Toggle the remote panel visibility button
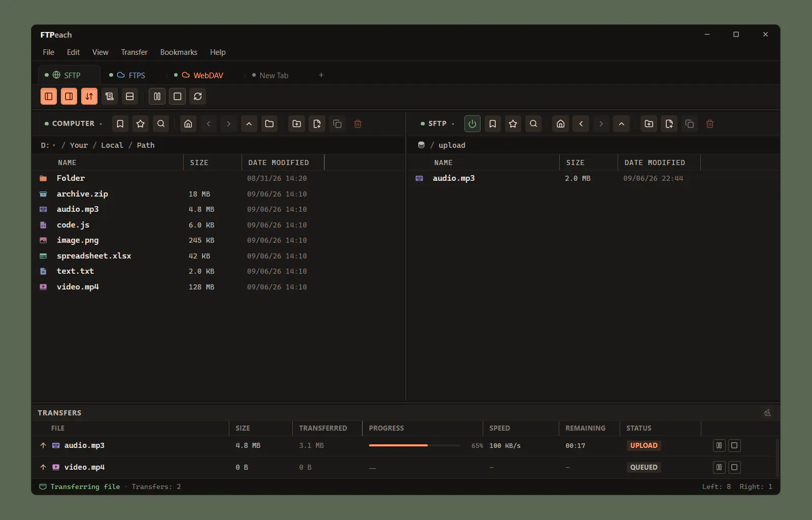The height and width of the screenshot is (520, 812). click(69, 96)
